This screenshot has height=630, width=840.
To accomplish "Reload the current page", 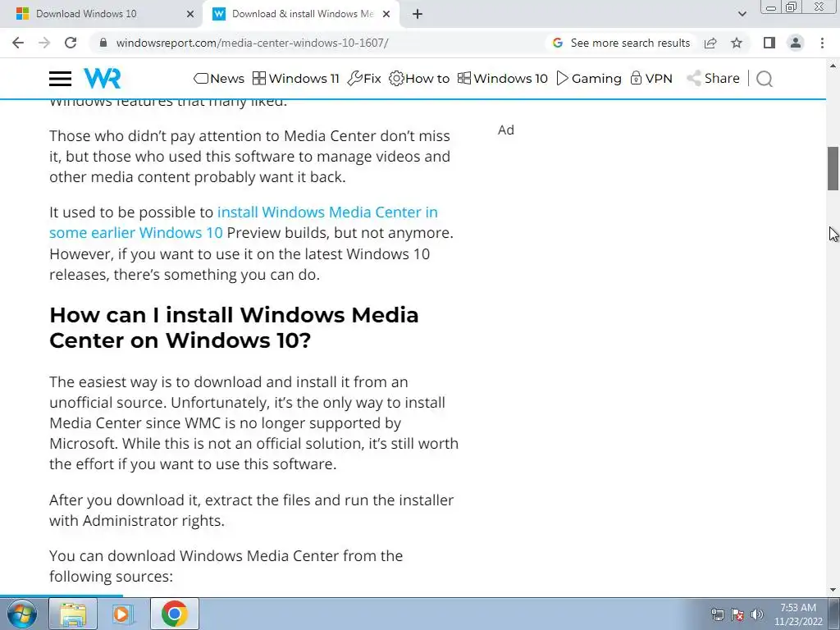I will click(71, 43).
